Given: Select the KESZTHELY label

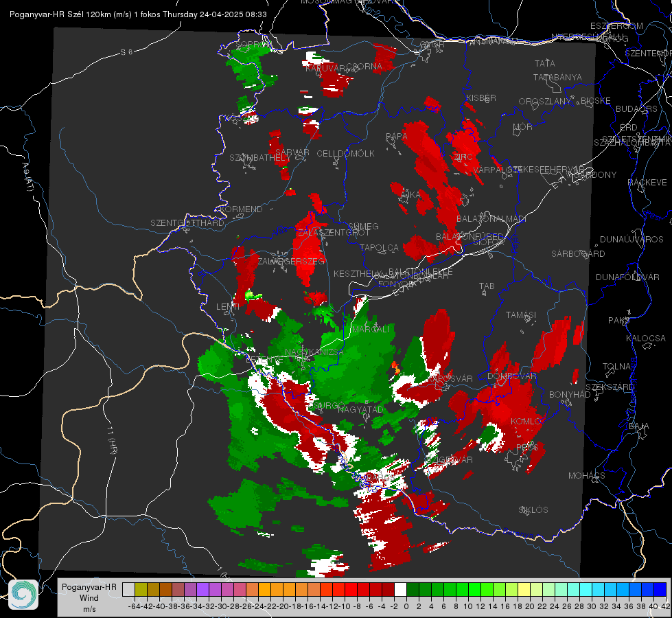Looking at the screenshot, I should point(357,273).
